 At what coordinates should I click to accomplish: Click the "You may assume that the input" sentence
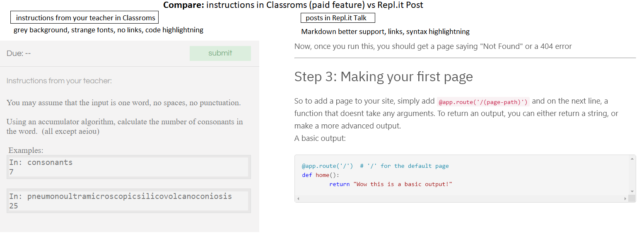click(x=123, y=103)
